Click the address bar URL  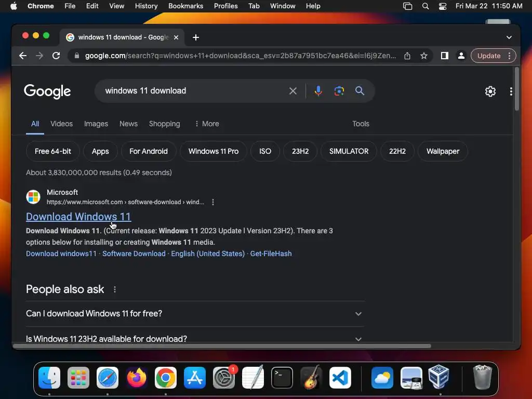click(241, 56)
